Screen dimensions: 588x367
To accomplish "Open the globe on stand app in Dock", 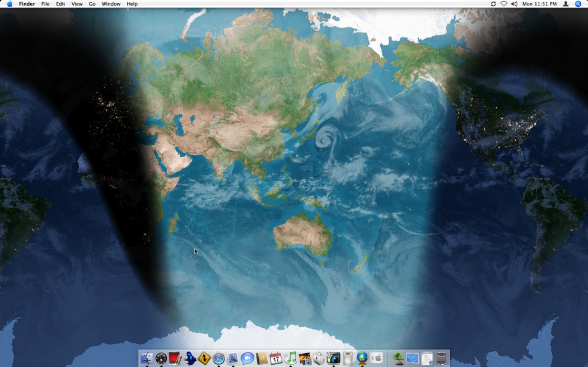I will point(362,359).
